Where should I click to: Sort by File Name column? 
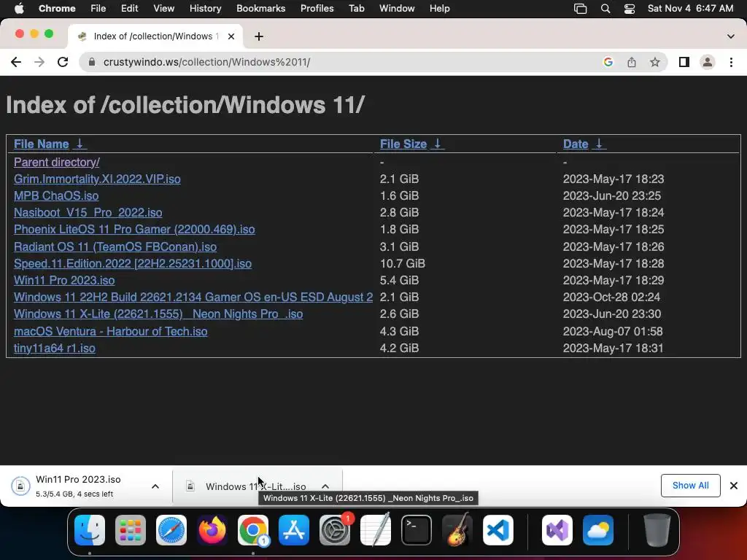[x=42, y=144]
